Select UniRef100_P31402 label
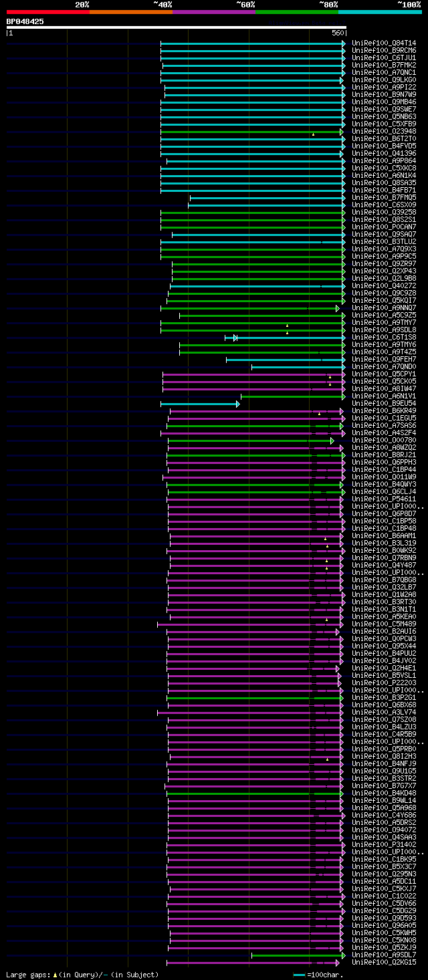The image size is (428, 980). coord(384,844)
